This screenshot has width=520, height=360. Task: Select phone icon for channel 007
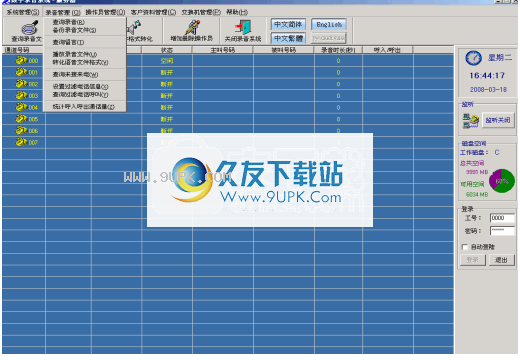pos(21,142)
